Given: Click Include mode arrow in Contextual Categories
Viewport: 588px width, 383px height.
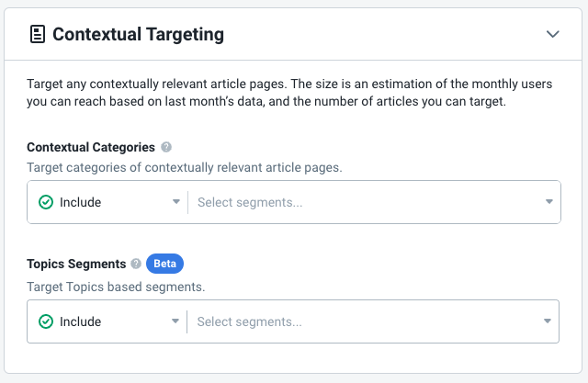Looking at the screenshot, I should (x=175, y=202).
